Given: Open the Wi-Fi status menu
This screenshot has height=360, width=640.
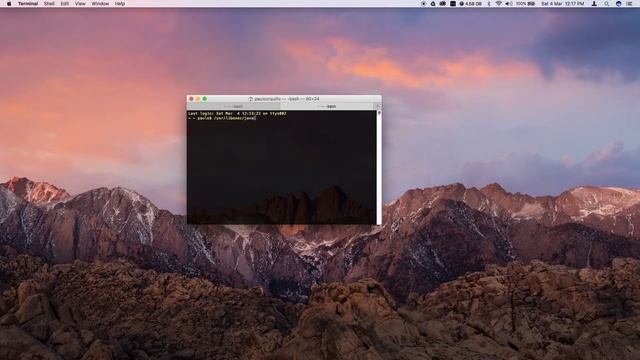Looking at the screenshot, I should pos(499,4).
